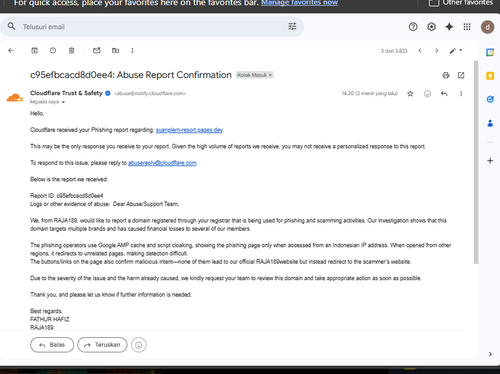
Task: Collapse the side panel chevron
Action: (490, 354)
